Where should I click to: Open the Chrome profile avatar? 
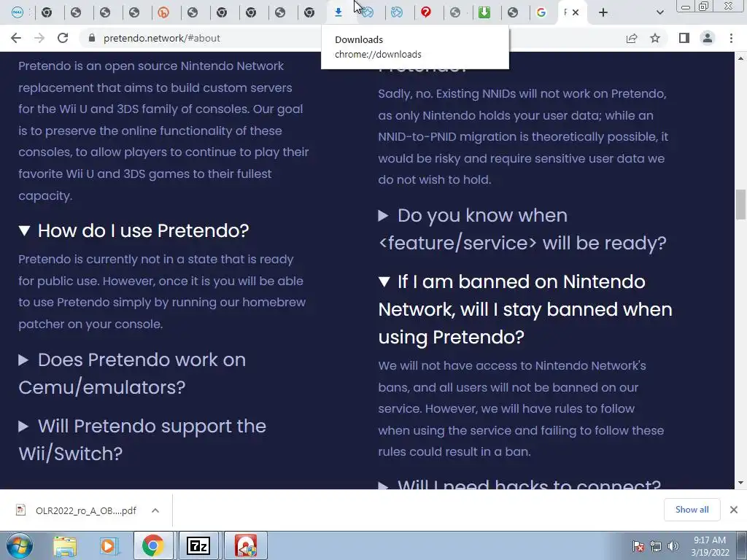tap(708, 38)
